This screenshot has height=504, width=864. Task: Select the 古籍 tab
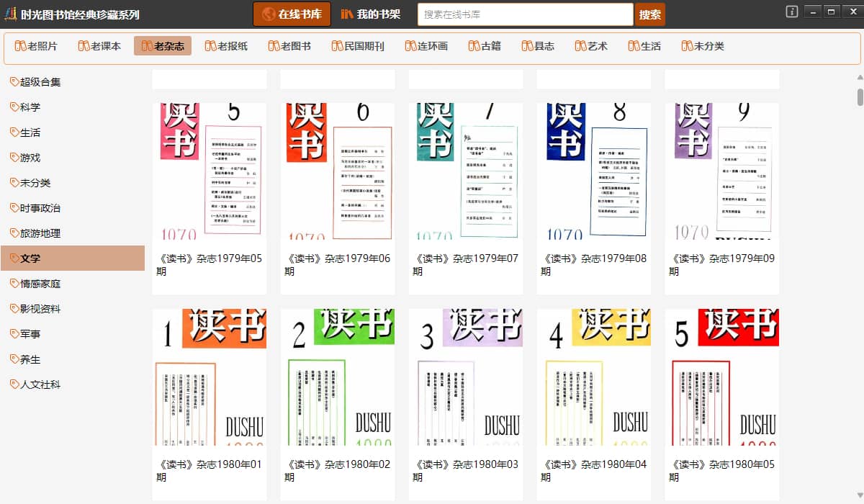484,46
